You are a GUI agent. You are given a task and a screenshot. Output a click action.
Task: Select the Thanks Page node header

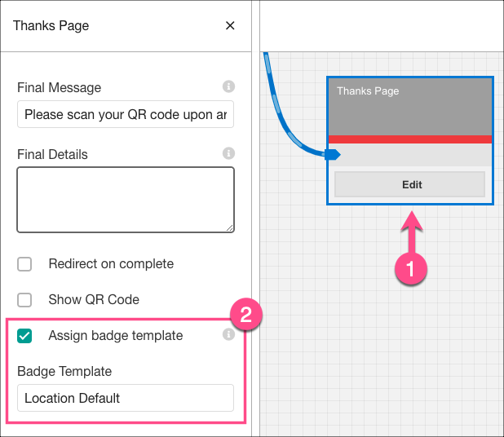tap(410, 107)
